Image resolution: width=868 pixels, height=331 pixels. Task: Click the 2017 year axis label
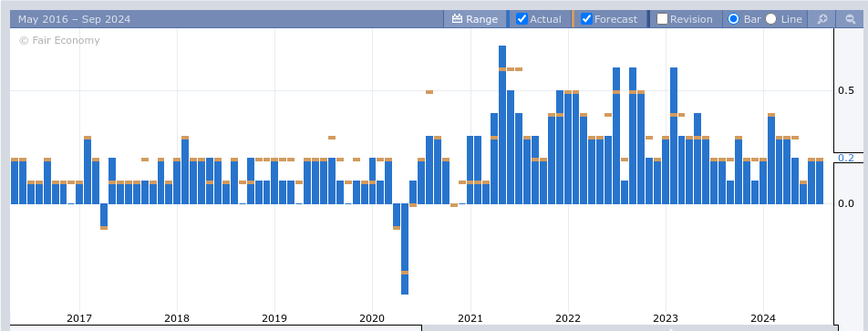click(79, 318)
